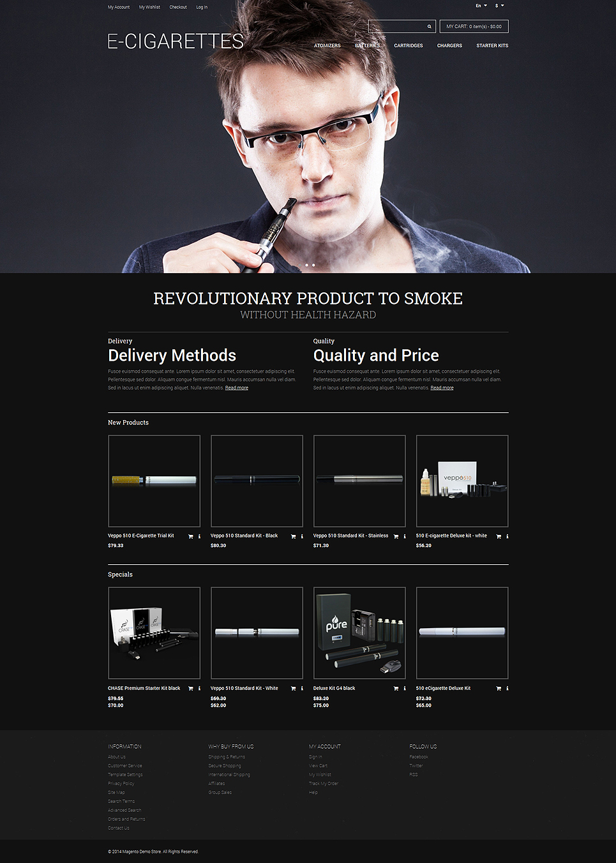Visit the Facebook link in footer
This screenshot has width=616, height=863.
419,757
